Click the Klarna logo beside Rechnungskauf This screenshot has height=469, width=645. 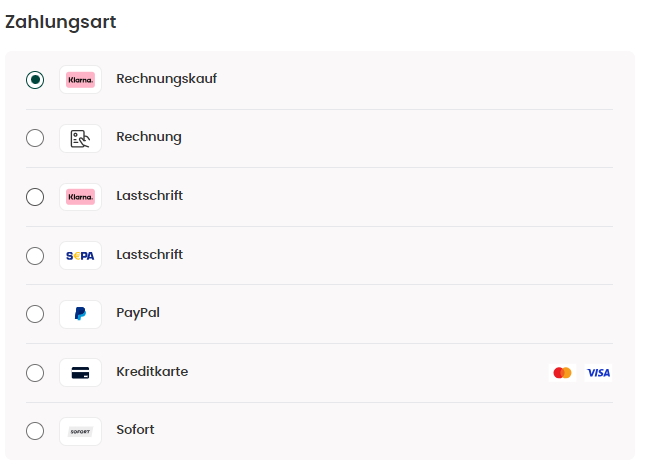80,79
